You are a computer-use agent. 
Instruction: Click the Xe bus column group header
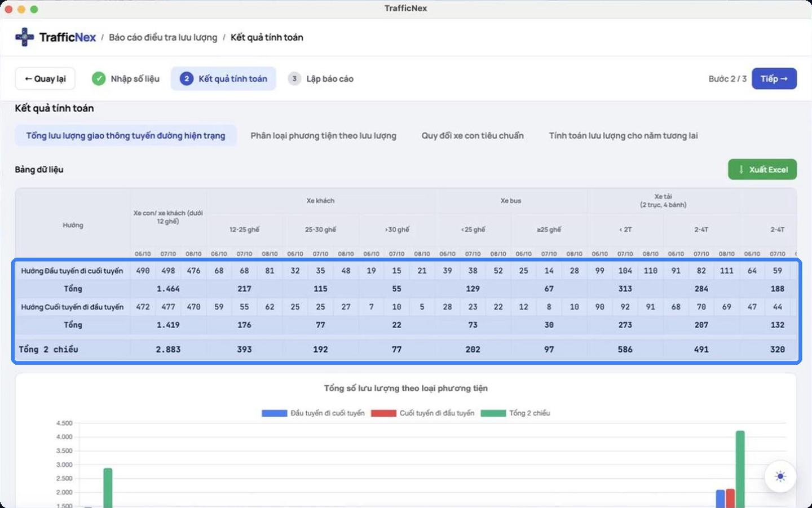pyautogui.click(x=511, y=201)
